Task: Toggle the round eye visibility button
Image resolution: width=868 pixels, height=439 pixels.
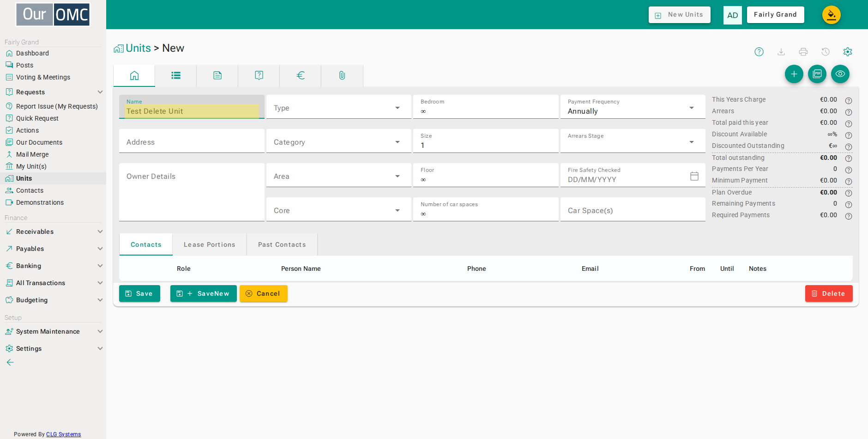Action: tap(840, 74)
